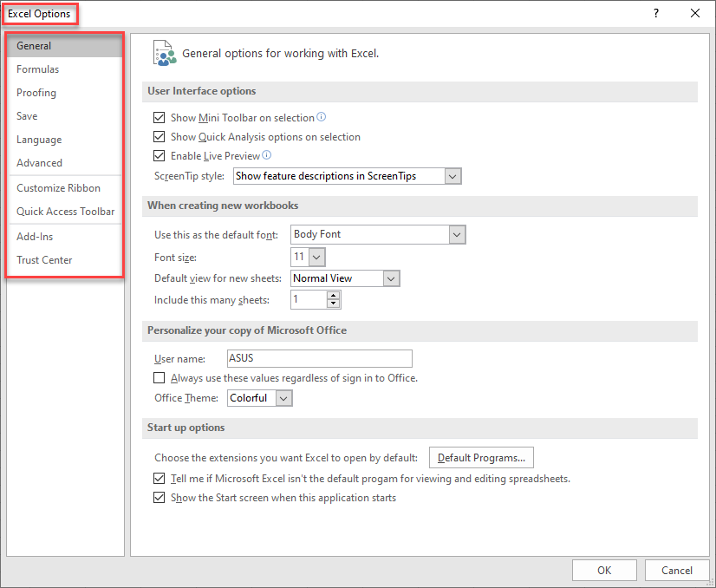The width and height of the screenshot is (716, 588).
Task: Go to Customize Ribbon settings
Action: [65, 188]
